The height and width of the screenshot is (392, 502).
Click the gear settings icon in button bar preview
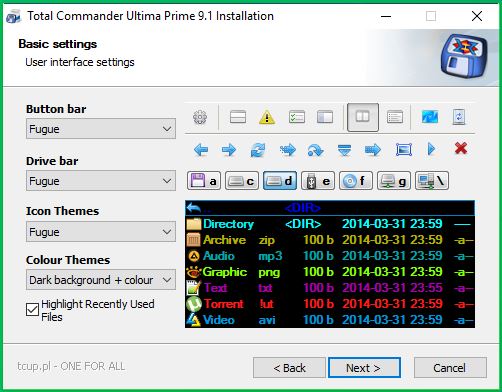200,117
